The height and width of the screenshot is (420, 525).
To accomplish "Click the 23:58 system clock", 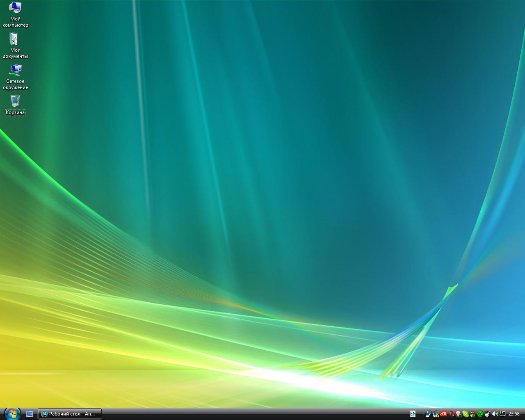I will [514, 414].
